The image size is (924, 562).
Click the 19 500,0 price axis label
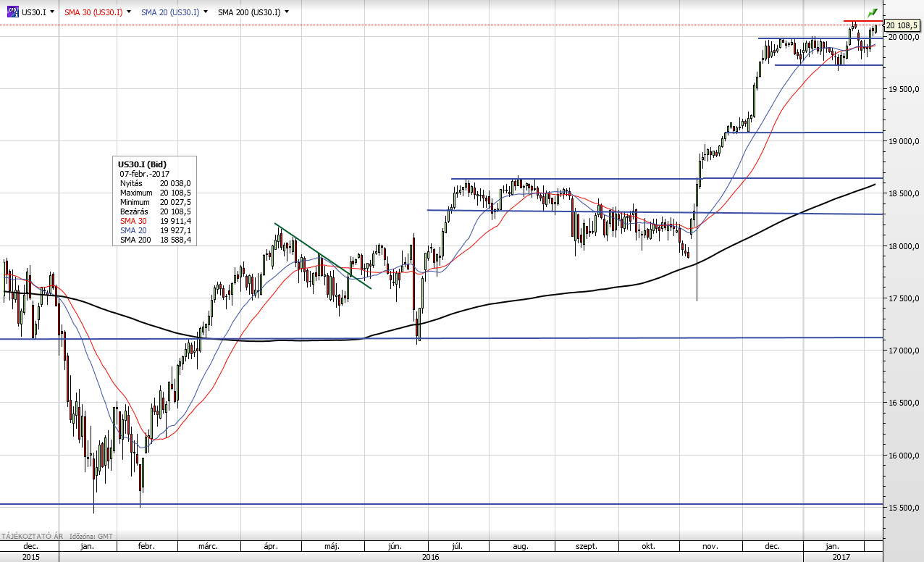point(904,89)
